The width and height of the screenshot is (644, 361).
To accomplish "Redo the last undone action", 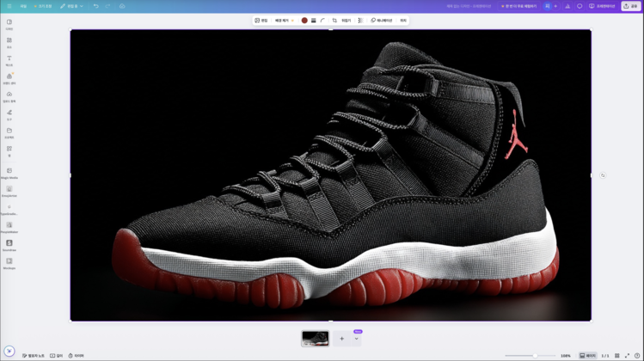I will (107, 6).
